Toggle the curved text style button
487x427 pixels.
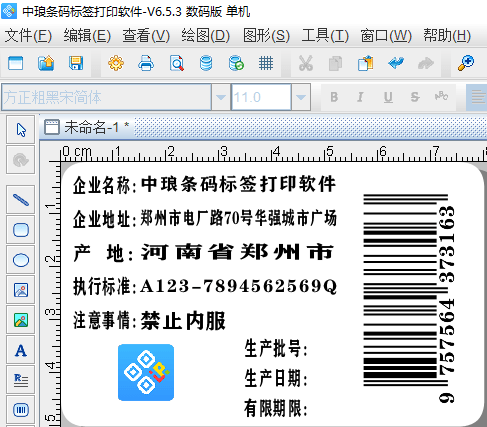[442, 97]
